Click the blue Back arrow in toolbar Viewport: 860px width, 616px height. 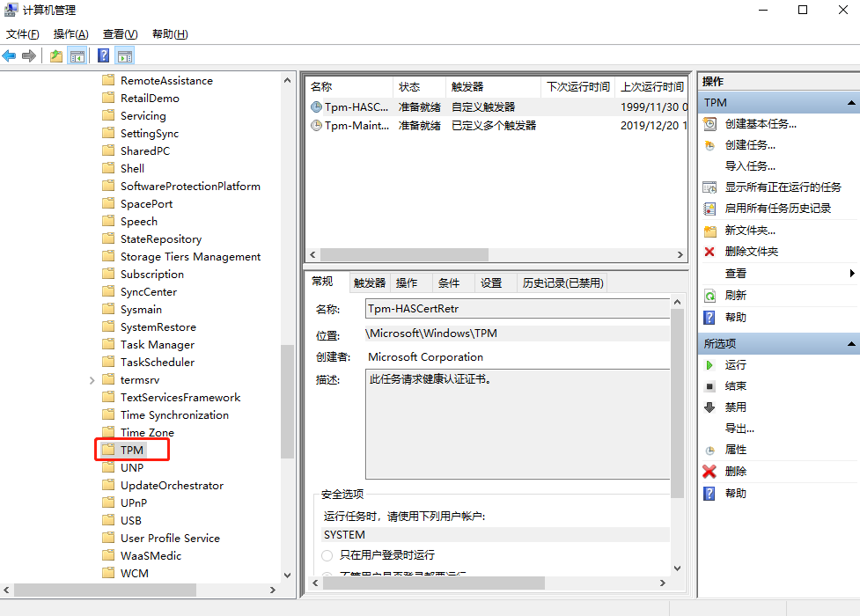coord(10,56)
